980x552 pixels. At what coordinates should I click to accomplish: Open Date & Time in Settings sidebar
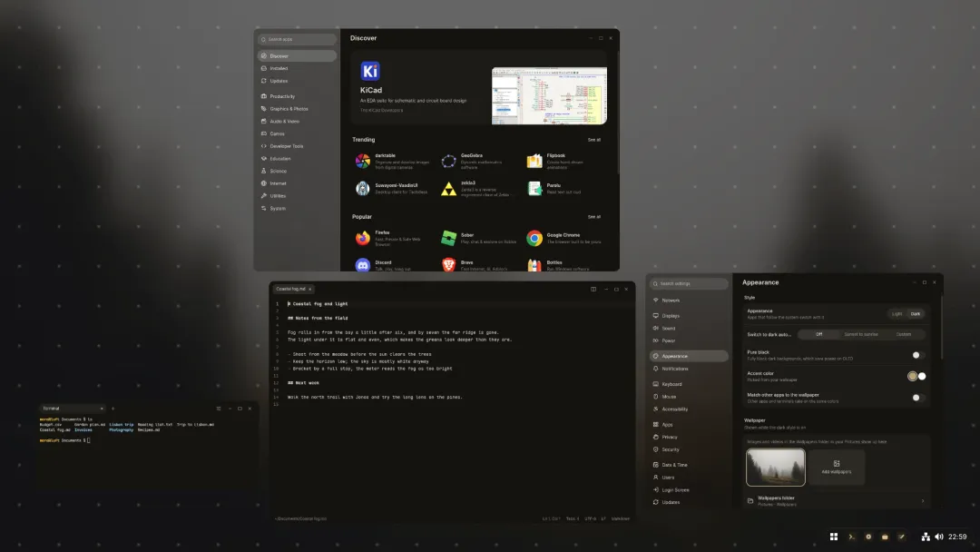click(689, 465)
